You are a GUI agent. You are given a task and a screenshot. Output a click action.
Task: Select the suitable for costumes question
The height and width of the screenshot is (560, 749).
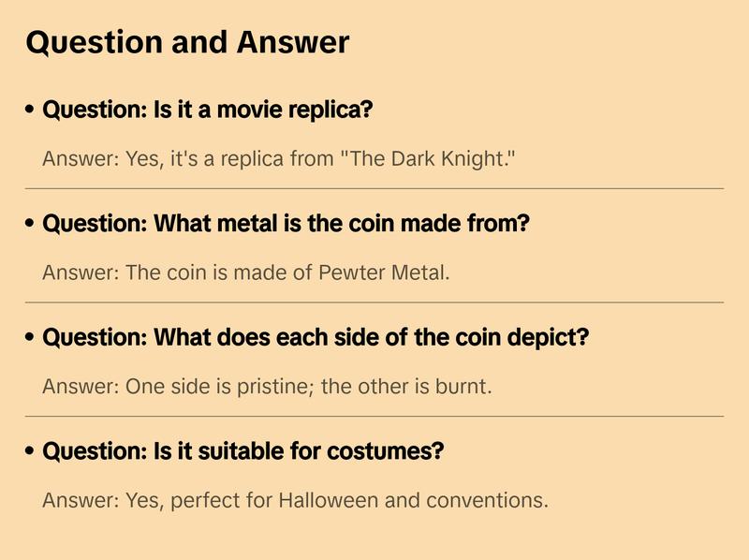pyautogui.click(x=243, y=451)
